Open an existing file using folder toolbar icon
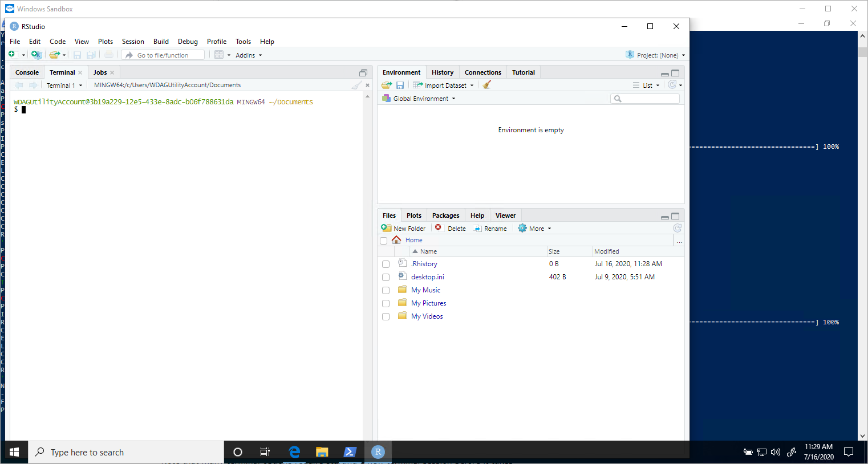The height and width of the screenshot is (464, 868). pos(53,54)
